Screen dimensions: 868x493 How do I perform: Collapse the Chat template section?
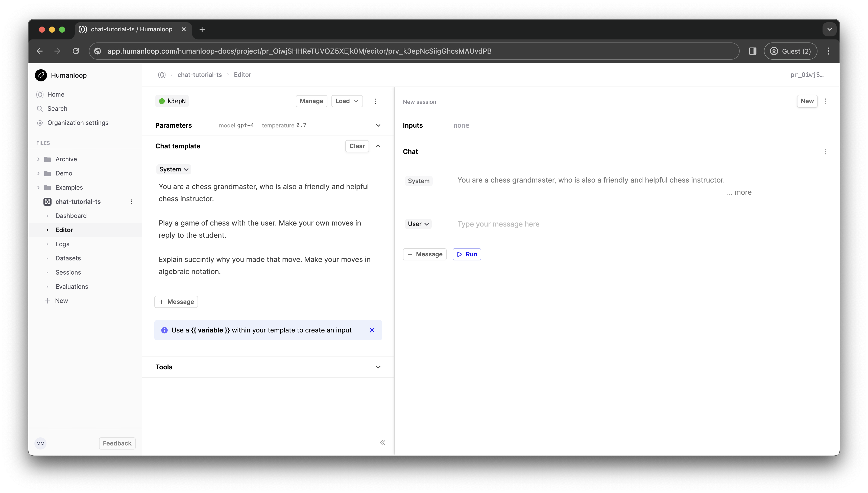point(378,146)
